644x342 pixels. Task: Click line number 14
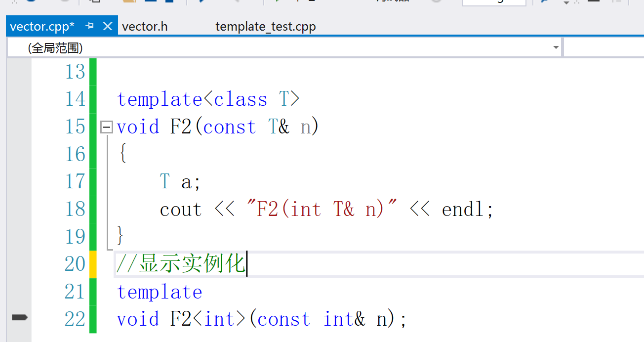(x=75, y=99)
